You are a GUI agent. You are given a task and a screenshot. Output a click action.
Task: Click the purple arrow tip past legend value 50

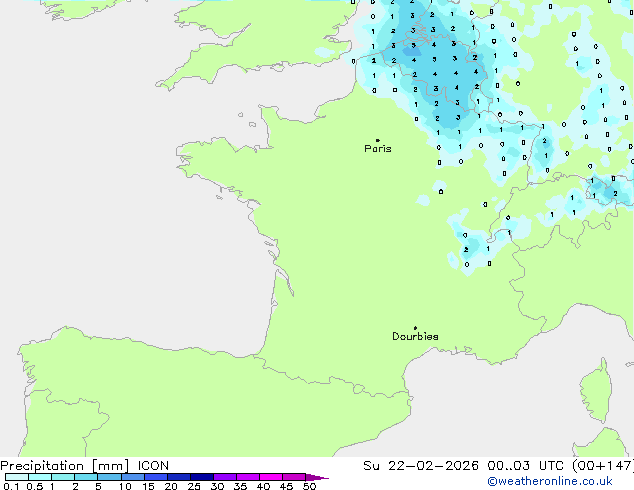(x=317, y=477)
